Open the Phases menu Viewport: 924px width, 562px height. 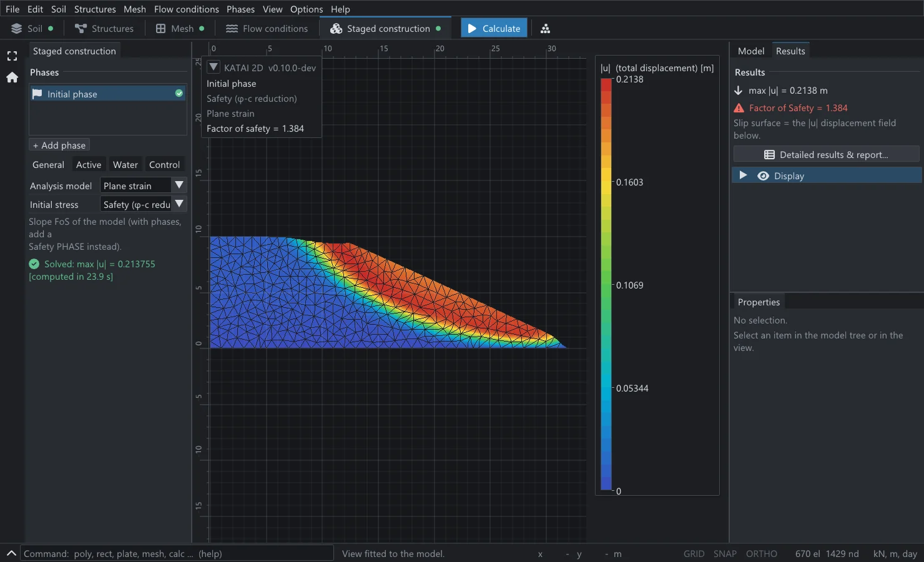click(240, 9)
